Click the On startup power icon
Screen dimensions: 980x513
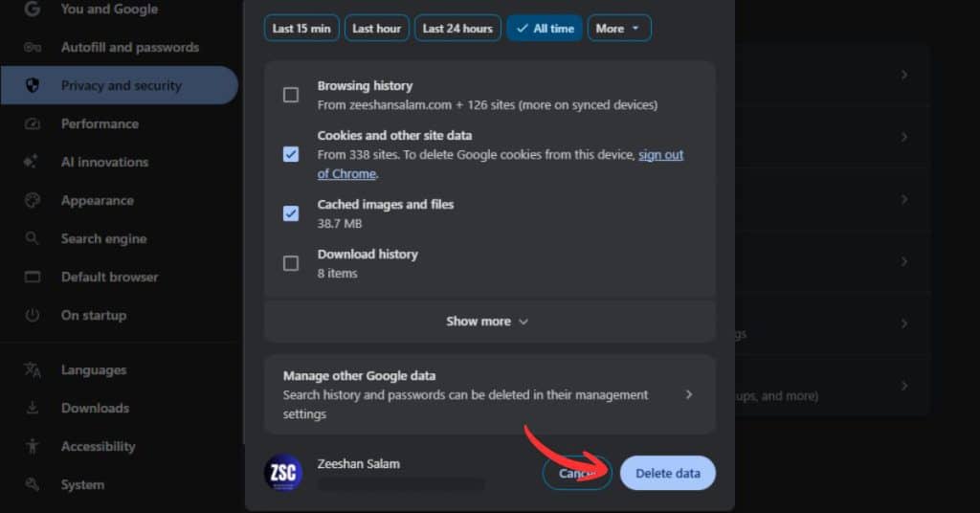pyautogui.click(x=33, y=315)
